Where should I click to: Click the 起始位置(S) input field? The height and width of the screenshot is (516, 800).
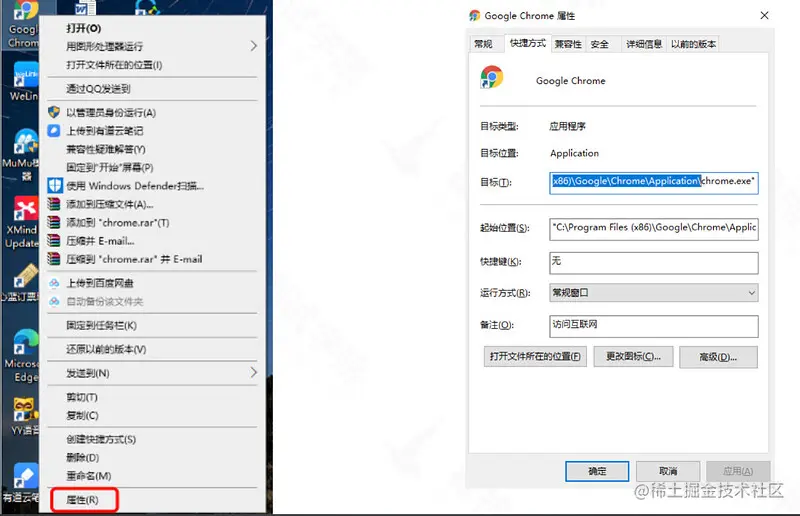click(x=654, y=229)
